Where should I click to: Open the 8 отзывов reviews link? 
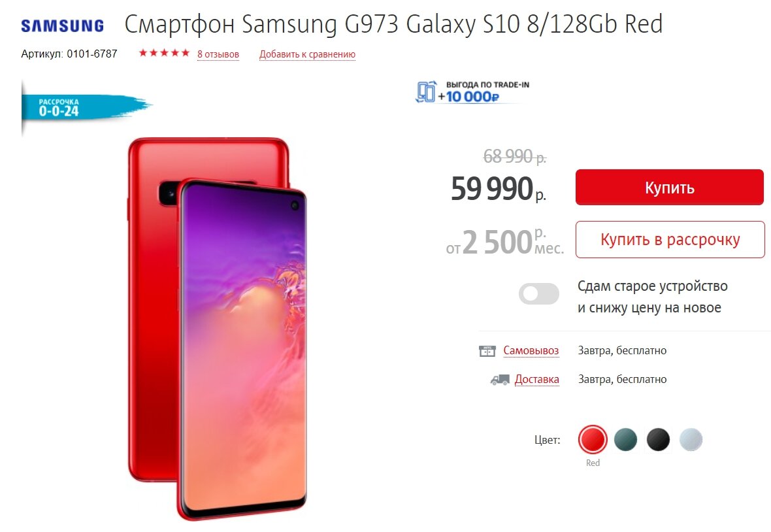218,54
